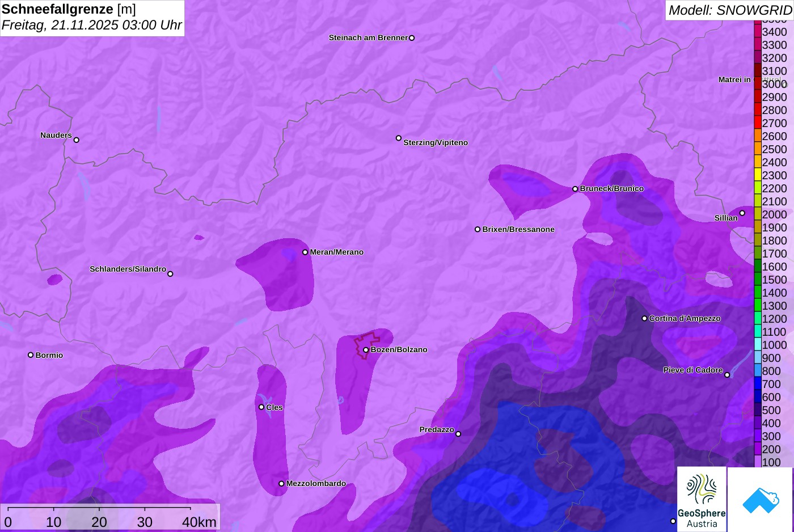
Task: Click the 500 legend value
Action: pos(771,410)
